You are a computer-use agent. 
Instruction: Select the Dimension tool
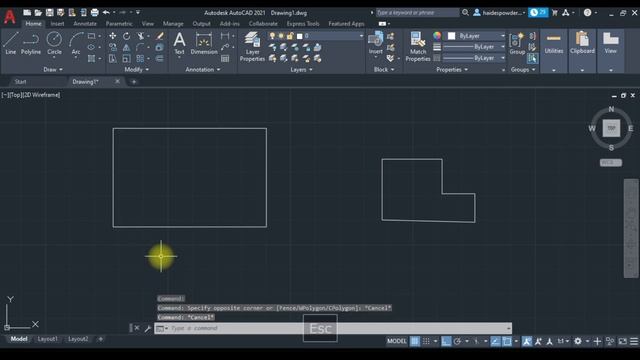click(204, 43)
